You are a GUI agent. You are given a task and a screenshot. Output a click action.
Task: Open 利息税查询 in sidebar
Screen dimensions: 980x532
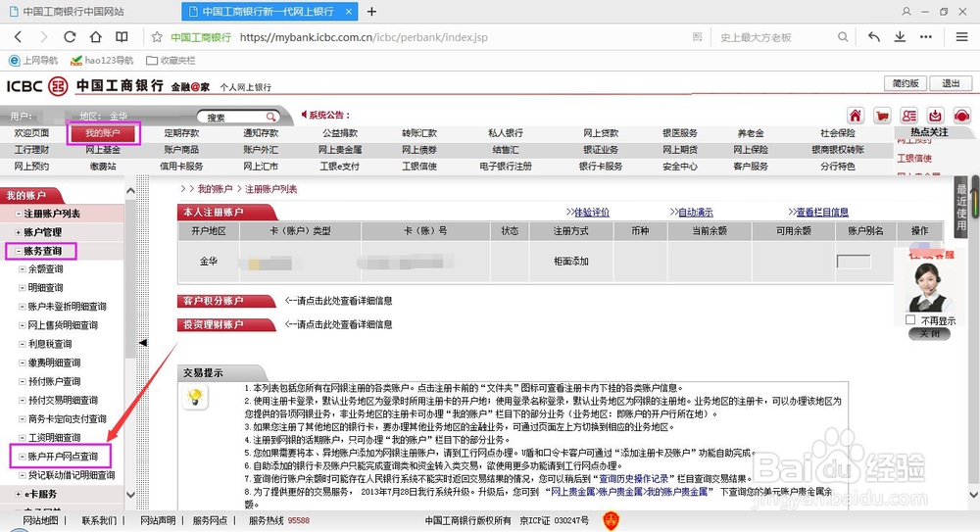(50, 345)
